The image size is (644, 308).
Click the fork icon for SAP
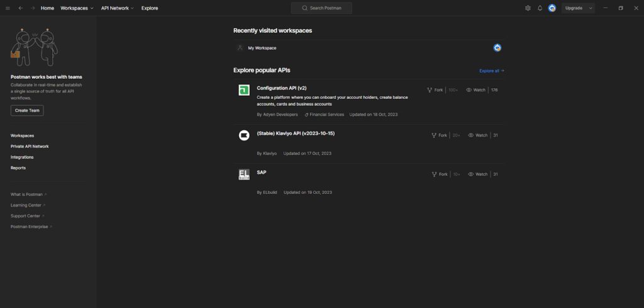[x=434, y=174]
